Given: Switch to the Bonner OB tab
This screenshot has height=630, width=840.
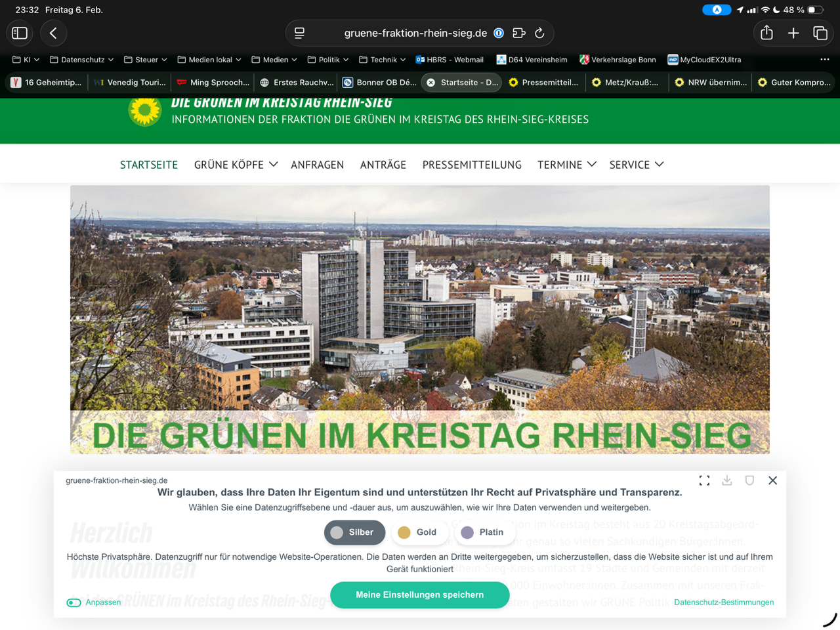Looking at the screenshot, I should pyautogui.click(x=380, y=83).
